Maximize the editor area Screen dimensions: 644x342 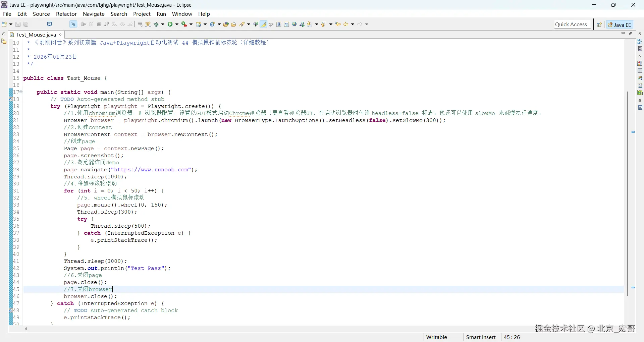pos(631,34)
